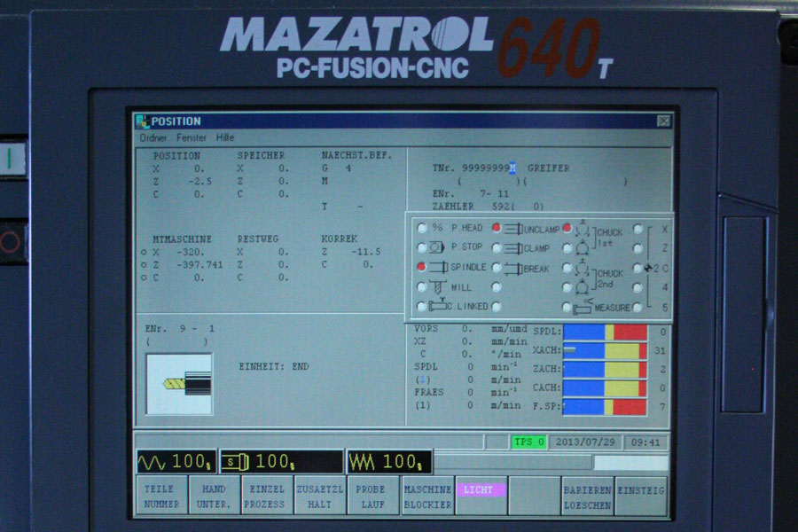
Task: Click the P.STOP icon
Action: pos(437,247)
